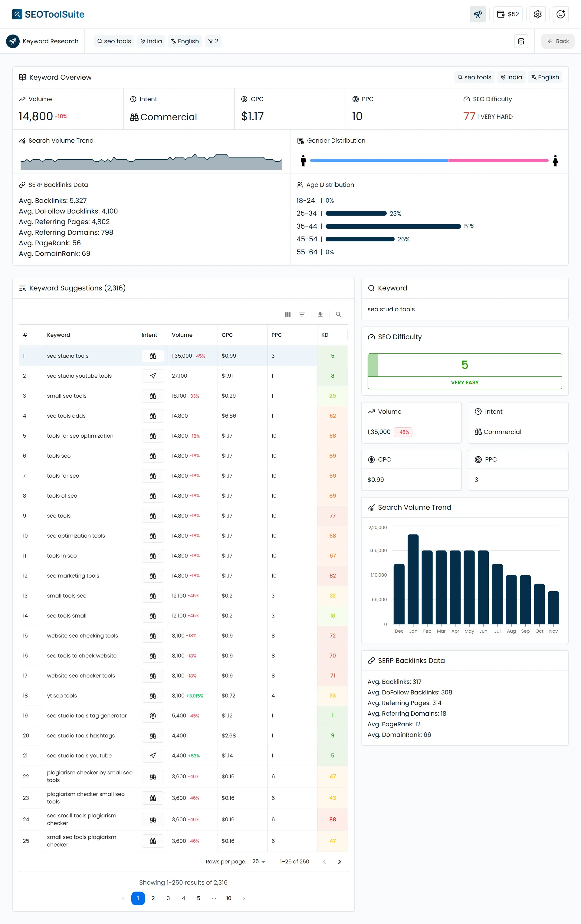Open settings gear icon in header
The image size is (581, 924).
coord(537,14)
